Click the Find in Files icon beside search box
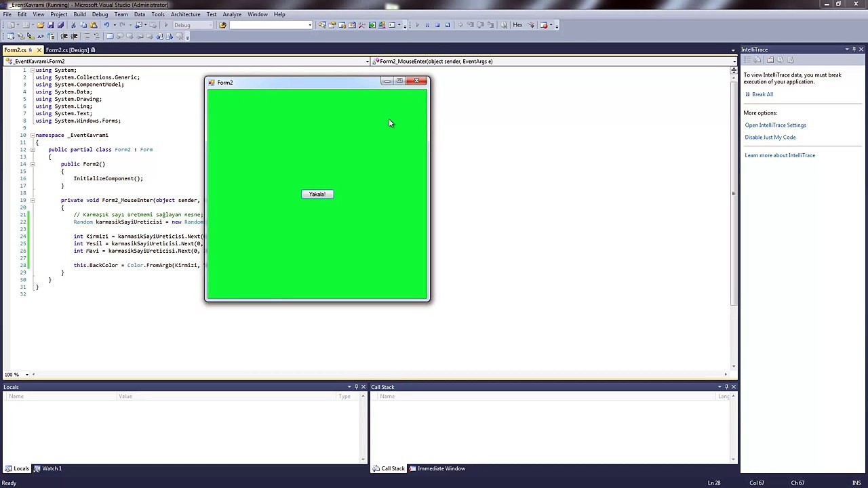This screenshot has height=488, width=868. [x=222, y=25]
